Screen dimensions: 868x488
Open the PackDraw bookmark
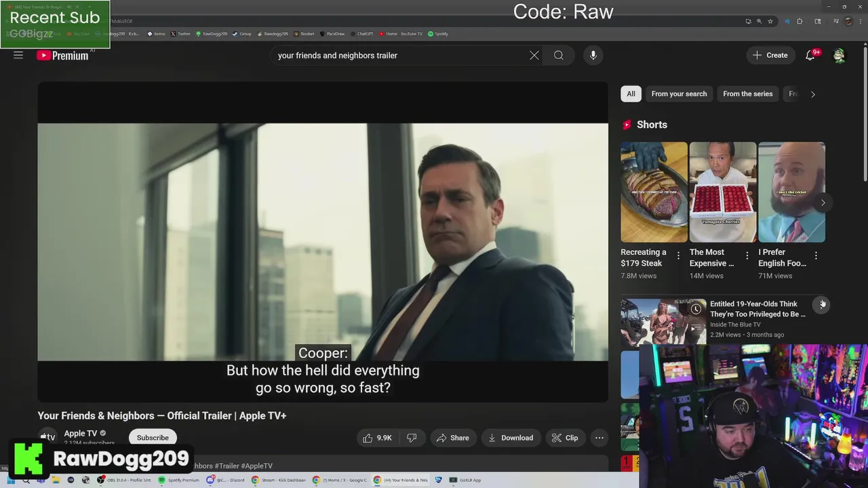tap(332, 34)
